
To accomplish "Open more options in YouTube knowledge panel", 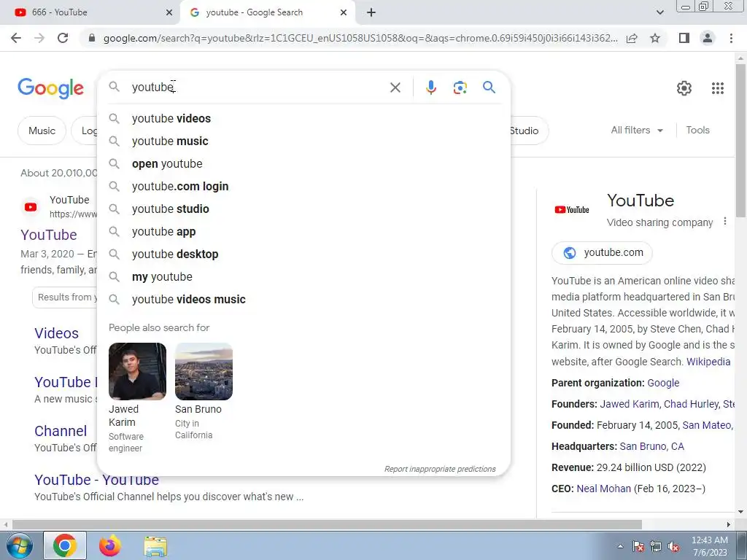I will click(724, 222).
